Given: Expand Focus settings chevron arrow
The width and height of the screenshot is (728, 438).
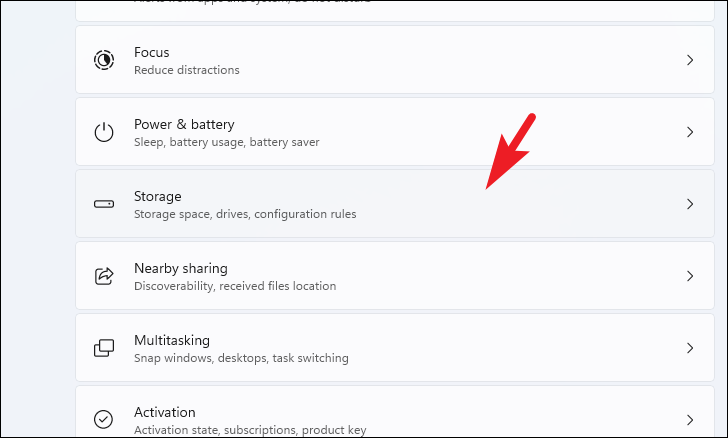Looking at the screenshot, I should point(690,60).
